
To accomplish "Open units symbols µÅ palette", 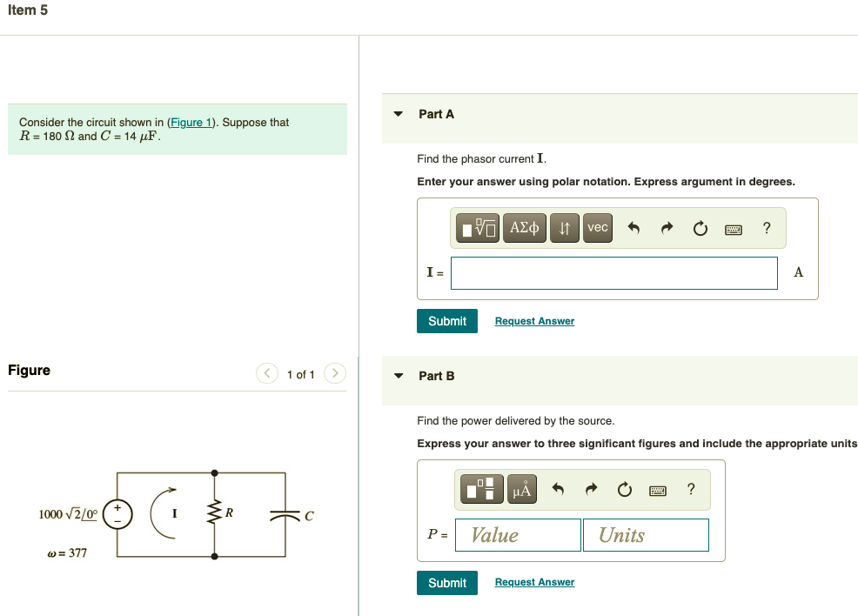I will click(x=521, y=489).
